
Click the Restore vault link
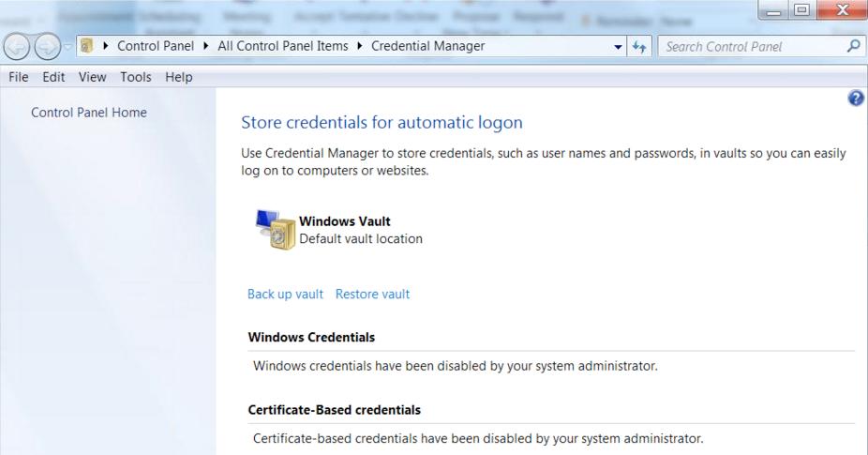pyautogui.click(x=372, y=295)
